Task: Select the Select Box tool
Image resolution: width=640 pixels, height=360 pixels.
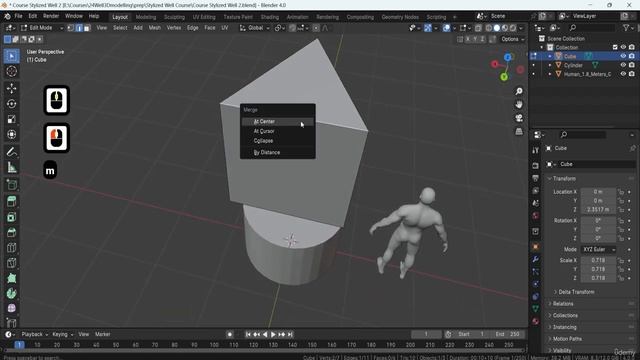Action: tap(11, 56)
